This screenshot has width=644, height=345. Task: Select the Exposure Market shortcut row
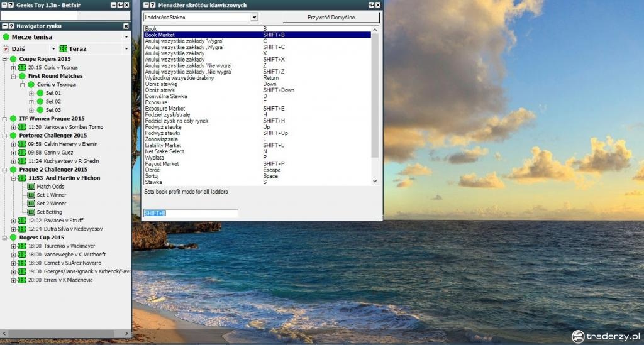pos(257,108)
